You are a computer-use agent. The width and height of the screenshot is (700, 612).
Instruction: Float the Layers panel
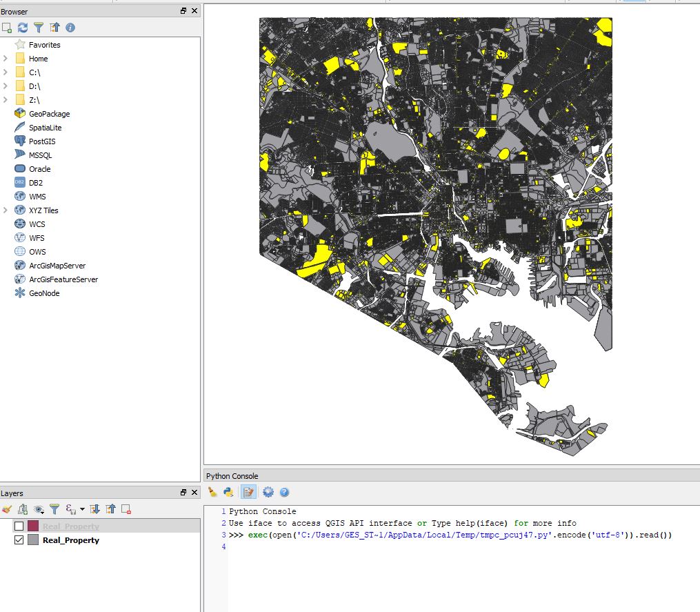pos(183,492)
